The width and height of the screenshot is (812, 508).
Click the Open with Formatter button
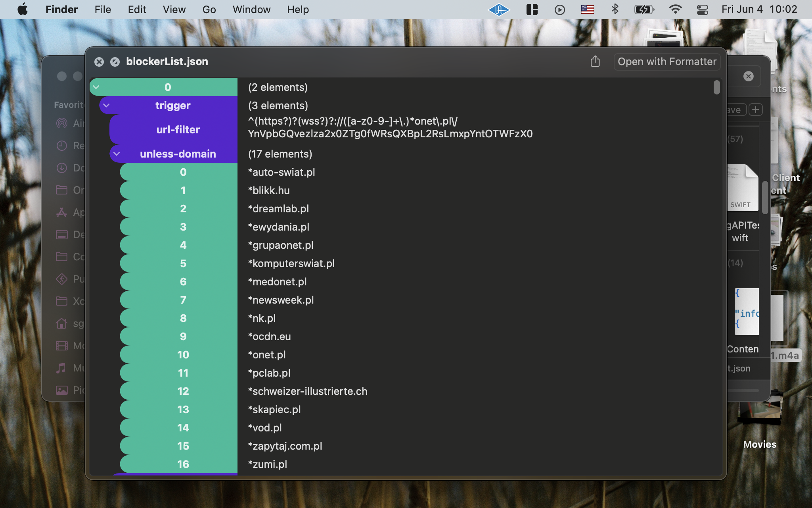click(x=667, y=62)
